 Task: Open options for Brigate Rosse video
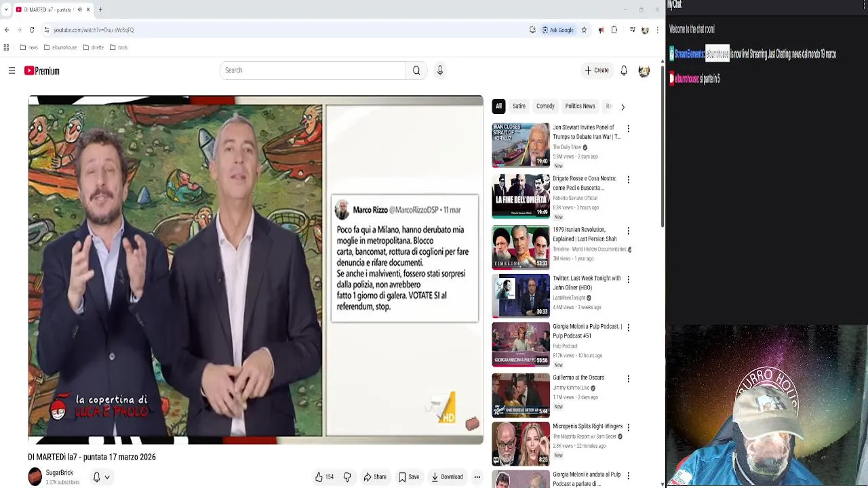pyautogui.click(x=628, y=180)
